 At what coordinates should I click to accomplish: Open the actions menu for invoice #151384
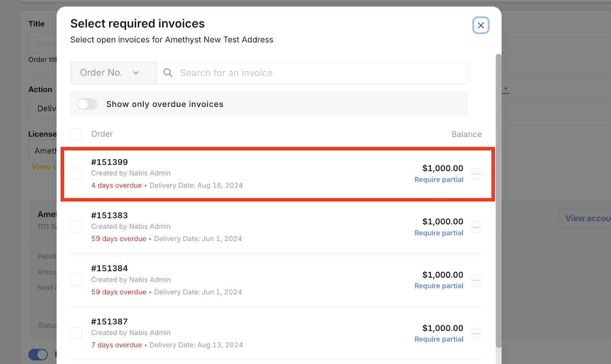476,280
